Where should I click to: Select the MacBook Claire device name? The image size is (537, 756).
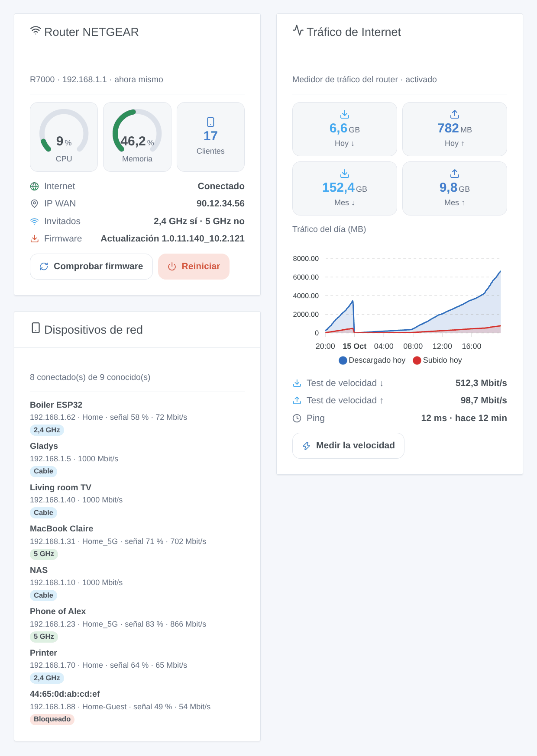[61, 529]
